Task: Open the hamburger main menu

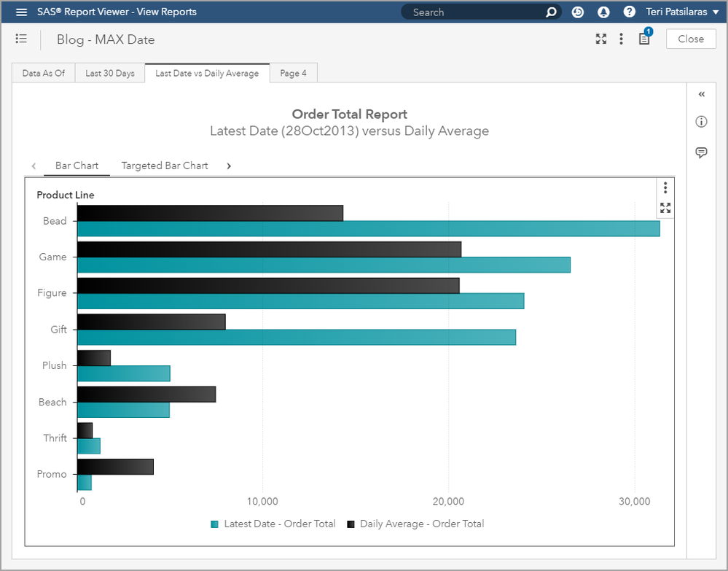Action: pos(22,12)
